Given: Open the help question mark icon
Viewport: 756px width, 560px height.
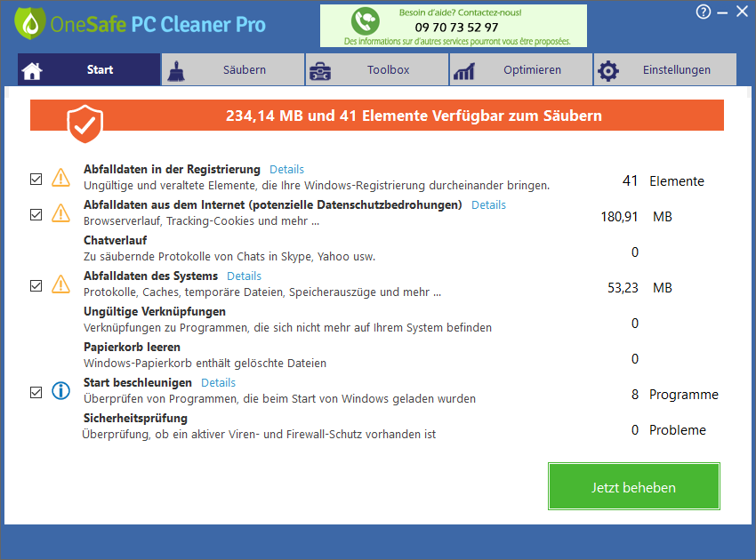Looking at the screenshot, I should point(703,12).
